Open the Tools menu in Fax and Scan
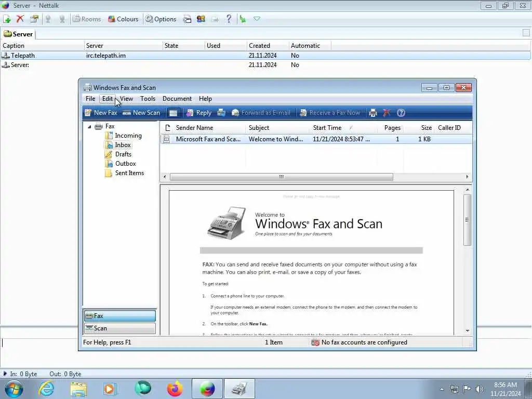 [148, 99]
